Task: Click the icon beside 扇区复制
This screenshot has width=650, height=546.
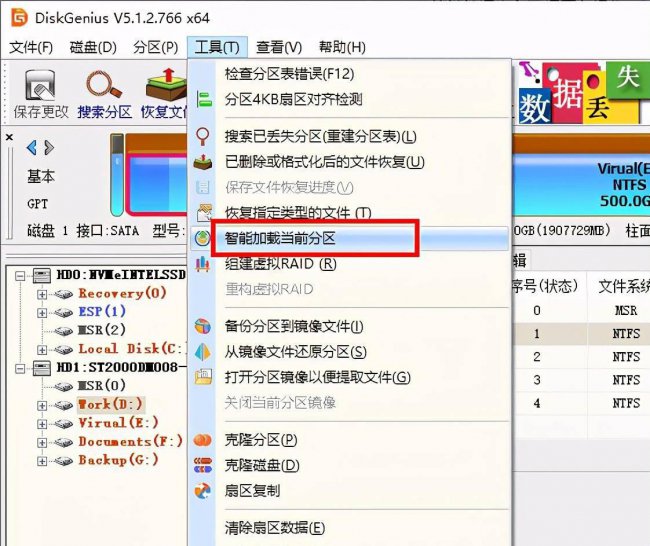Action: pos(203,491)
